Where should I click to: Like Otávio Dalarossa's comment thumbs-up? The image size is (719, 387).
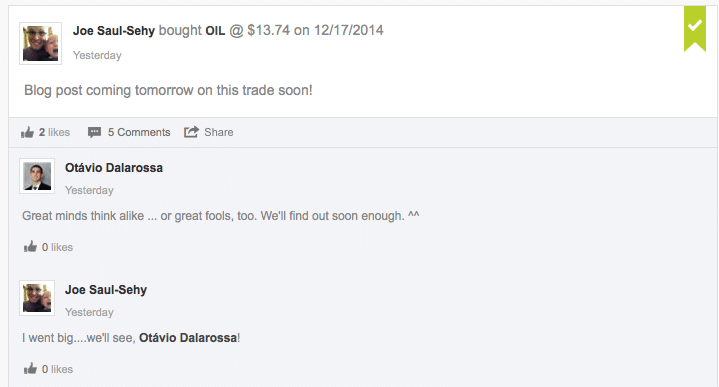point(30,247)
